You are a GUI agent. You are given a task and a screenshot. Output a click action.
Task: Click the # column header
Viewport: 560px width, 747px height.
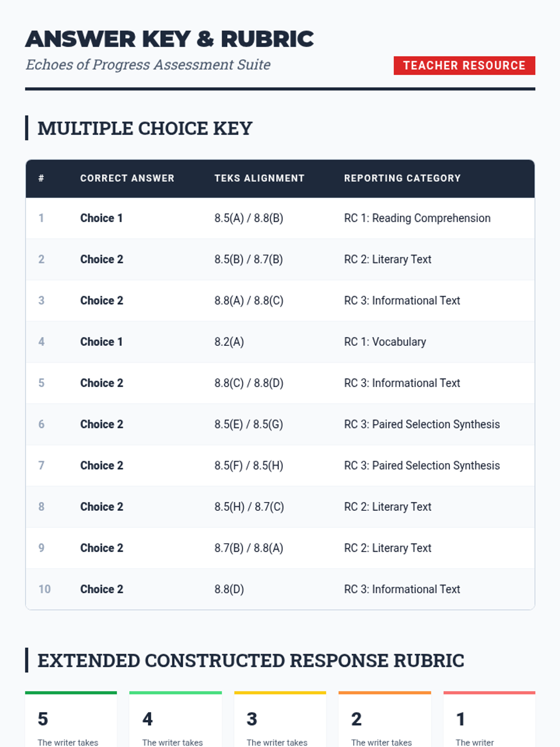pyautogui.click(x=41, y=178)
